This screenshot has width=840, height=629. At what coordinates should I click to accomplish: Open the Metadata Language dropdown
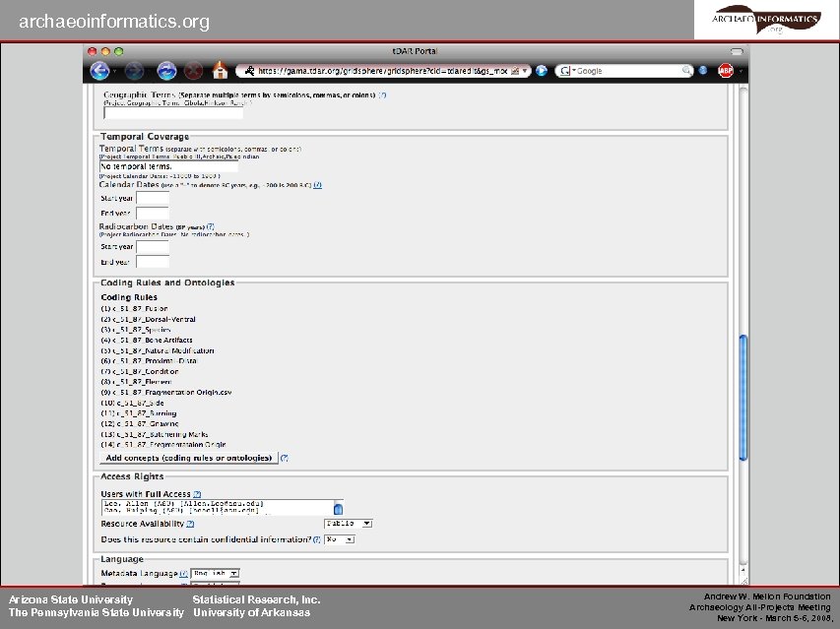click(215, 573)
